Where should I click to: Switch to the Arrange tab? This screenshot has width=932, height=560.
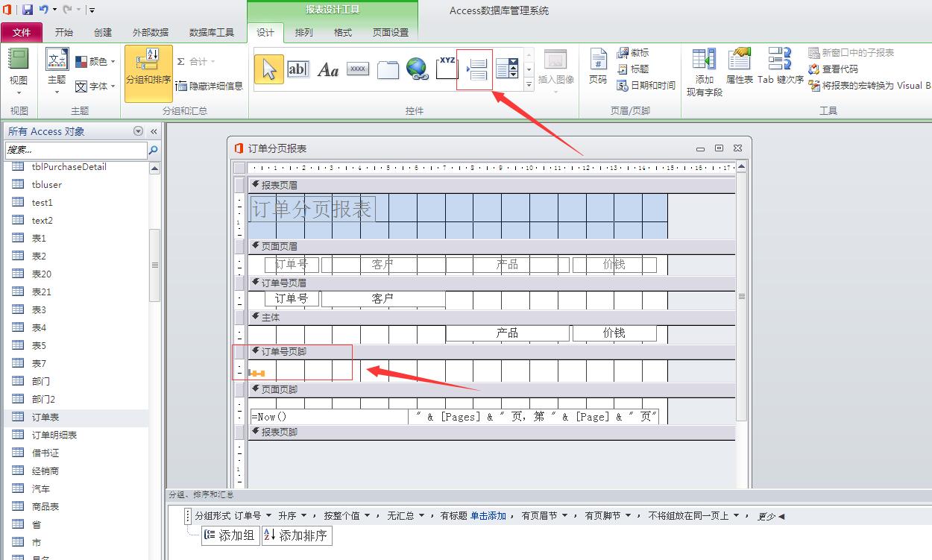(x=303, y=32)
